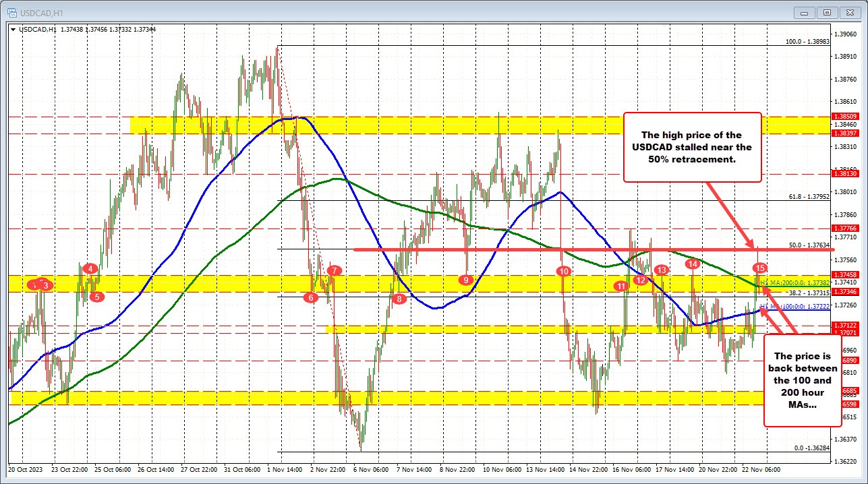868x484 pixels.
Task: Click 1.37710 on the price scale
Action: click(846, 237)
